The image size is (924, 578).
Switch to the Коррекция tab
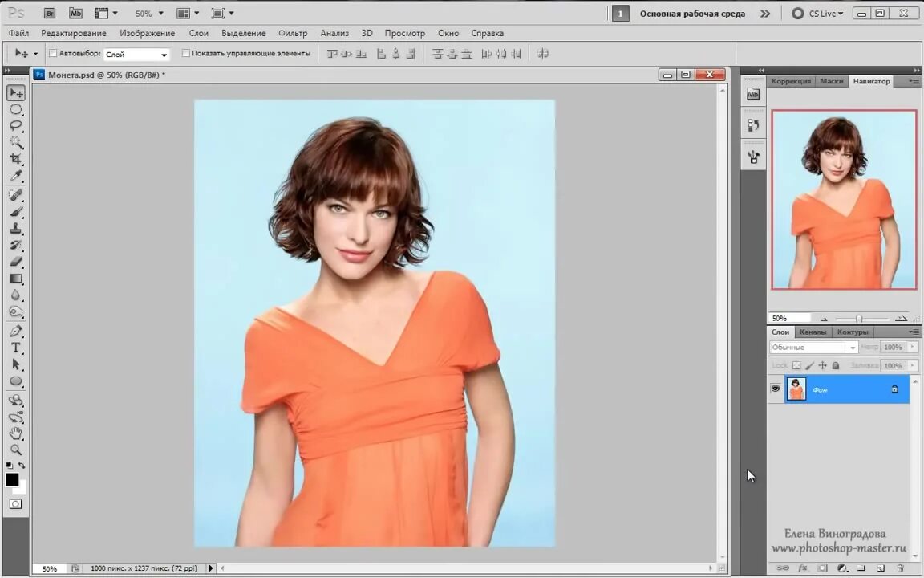coord(791,81)
